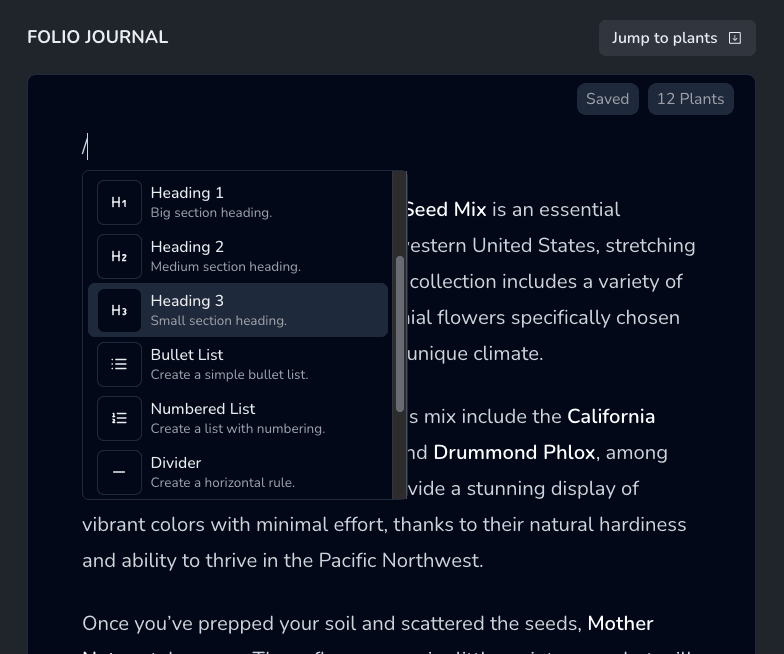The width and height of the screenshot is (784, 654).
Task: Click the bold text Drummond Phlox
Action: pyautogui.click(x=514, y=452)
